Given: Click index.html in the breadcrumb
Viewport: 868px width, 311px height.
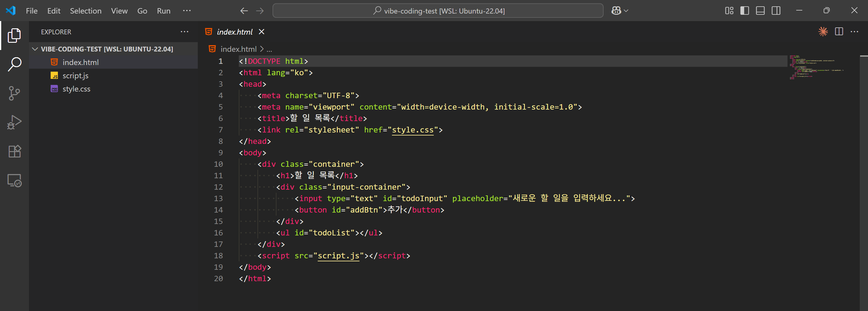Looking at the screenshot, I should click(238, 49).
